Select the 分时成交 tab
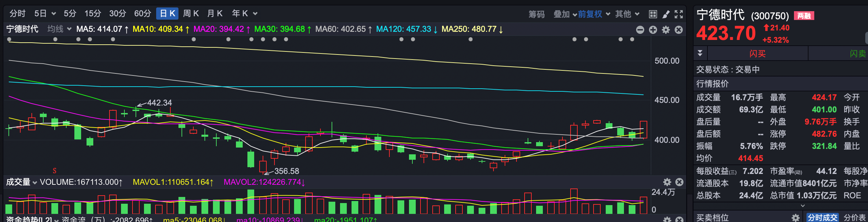 [x=823, y=217]
